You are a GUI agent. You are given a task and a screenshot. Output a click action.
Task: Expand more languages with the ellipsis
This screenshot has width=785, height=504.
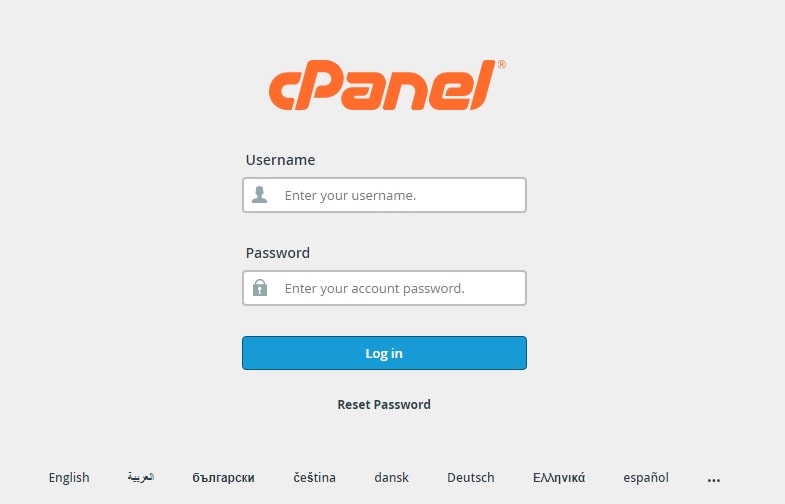(x=714, y=480)
